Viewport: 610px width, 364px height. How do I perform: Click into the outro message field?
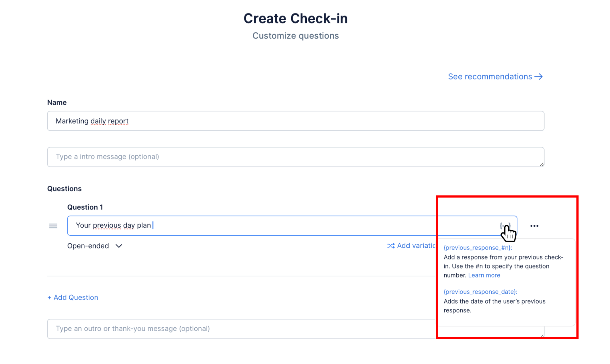[240, 329]
